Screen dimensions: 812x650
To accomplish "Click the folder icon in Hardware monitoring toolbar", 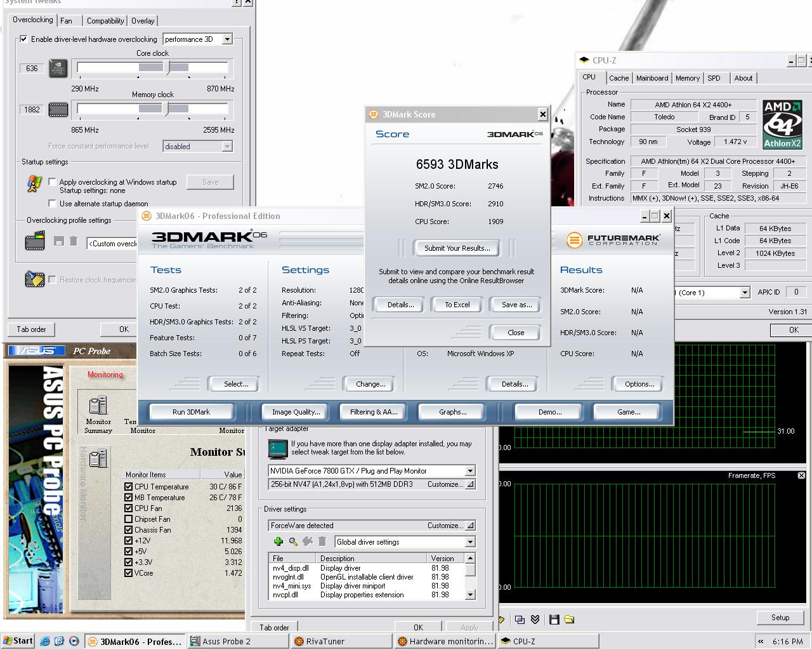I will pos(569,620).
